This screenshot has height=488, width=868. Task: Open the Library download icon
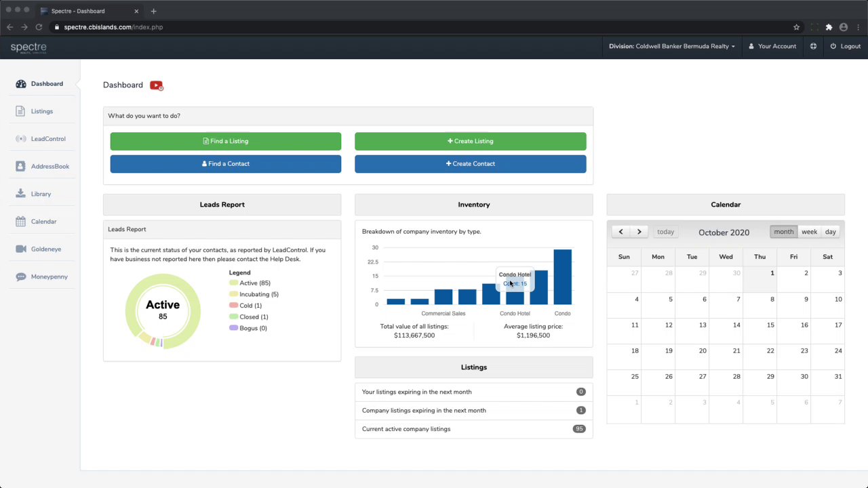tap(20, 194)
